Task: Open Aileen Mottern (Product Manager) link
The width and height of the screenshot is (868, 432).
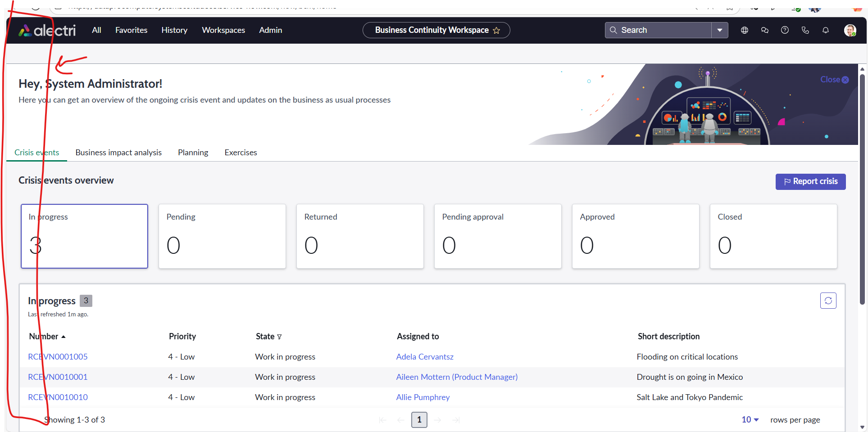Action: [x=457, y=377]
